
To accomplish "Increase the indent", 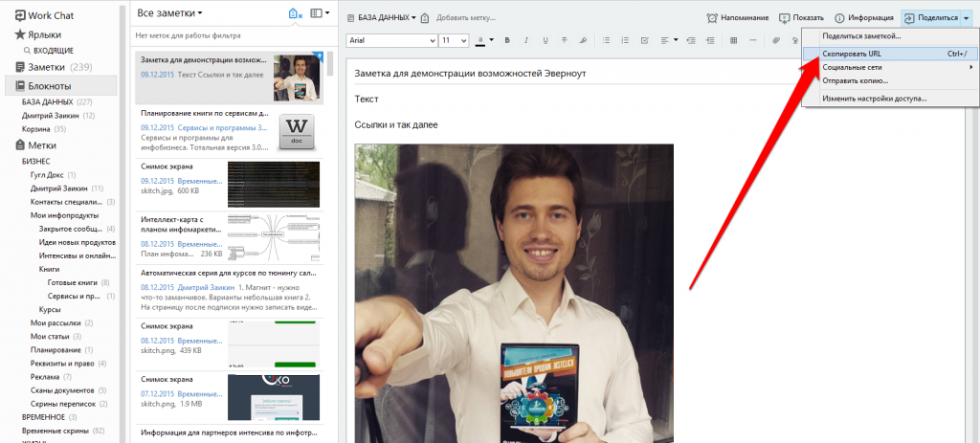I will tap(710, 40).
